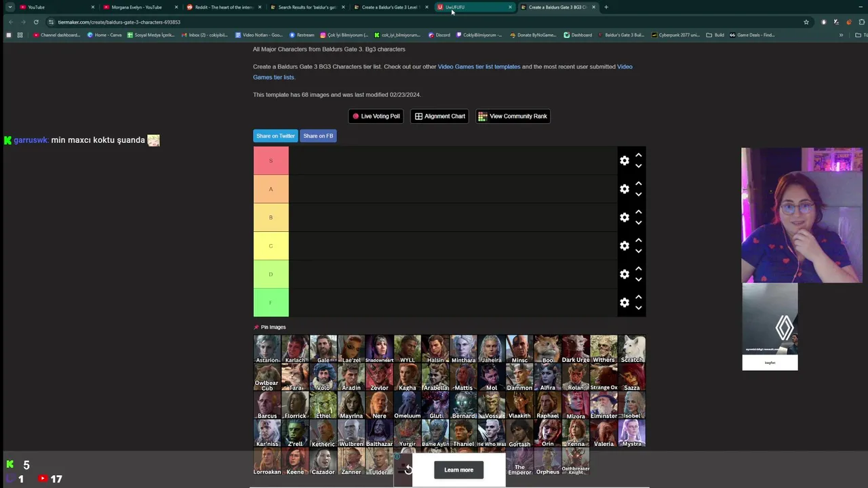The image size is (868, 488).
Task: Move C tier row up with arrow
Action: coord(638,241)
